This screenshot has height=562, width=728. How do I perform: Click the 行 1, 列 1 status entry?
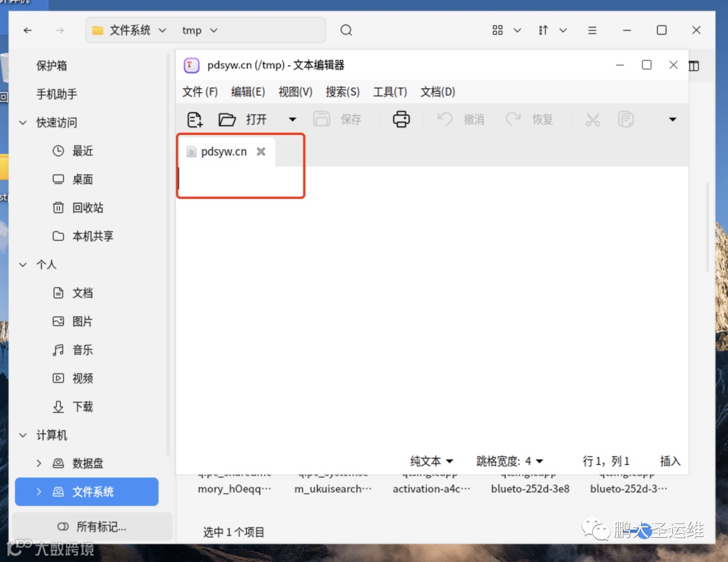tap(606, 461)
